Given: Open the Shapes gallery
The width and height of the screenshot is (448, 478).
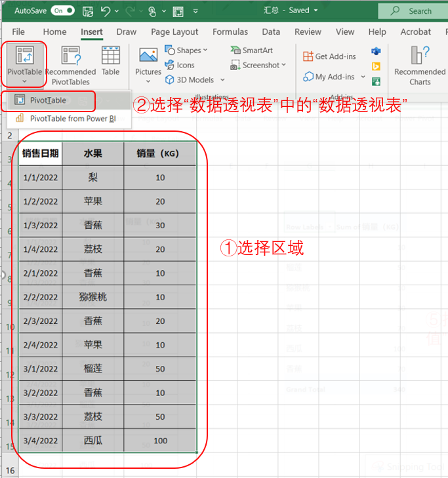Looking at the screenshot, I should pyautogui.click(x=186, y=50).
